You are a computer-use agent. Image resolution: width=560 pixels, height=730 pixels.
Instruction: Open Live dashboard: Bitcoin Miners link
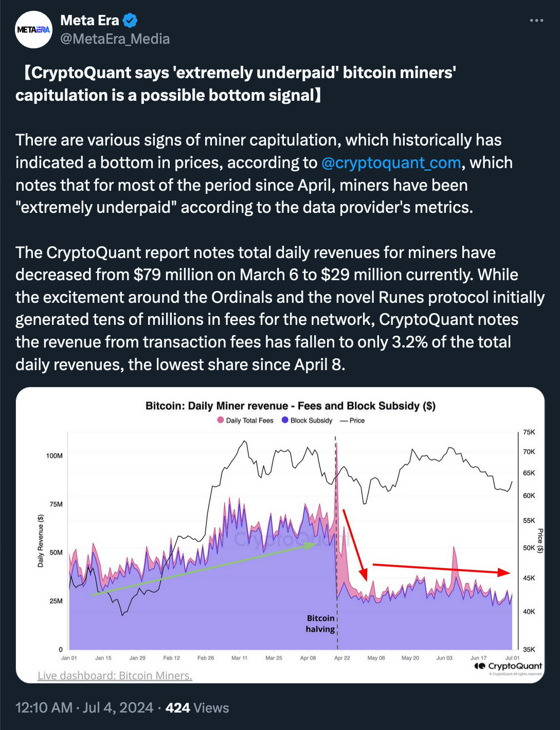[115, 676]
